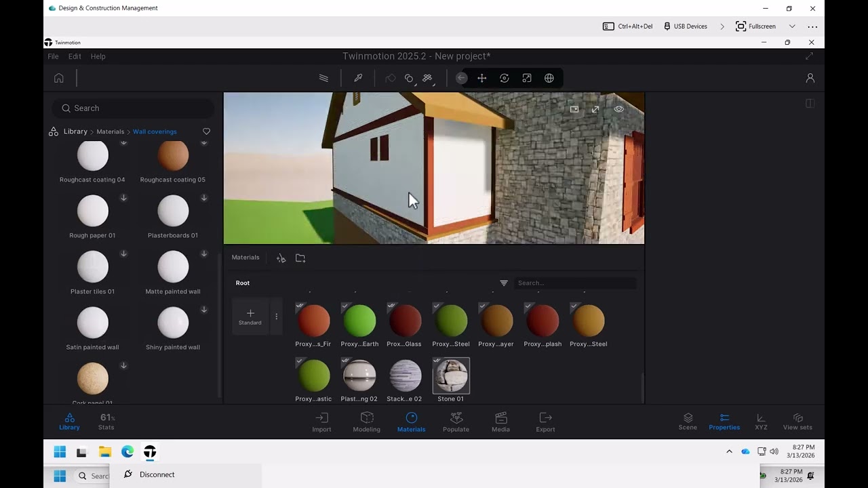
Task: Open the View sets panel tab
Action: click(x=797, y=422)
